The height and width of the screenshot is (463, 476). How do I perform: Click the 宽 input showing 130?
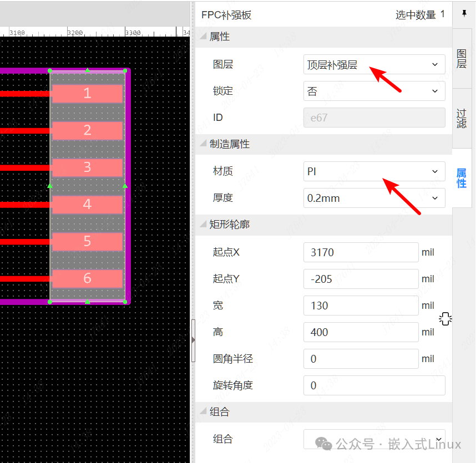(361, 305)
